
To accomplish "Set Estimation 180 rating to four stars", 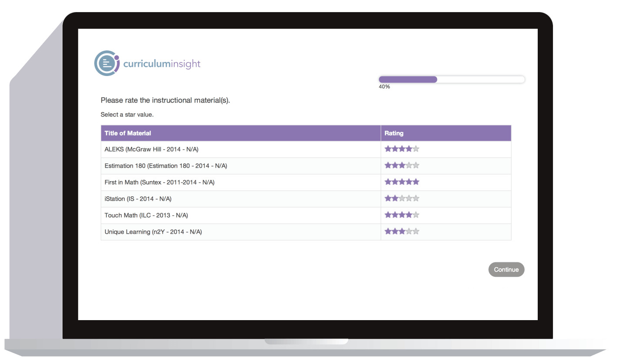I will (409, 165).
